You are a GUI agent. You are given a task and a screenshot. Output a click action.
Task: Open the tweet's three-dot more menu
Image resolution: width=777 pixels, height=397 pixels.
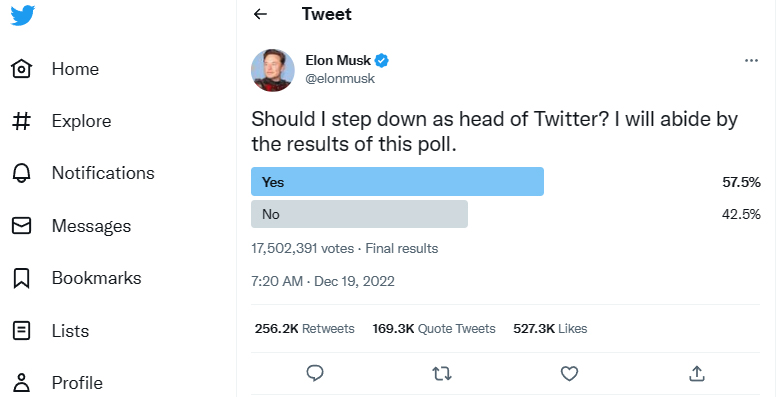751,60
